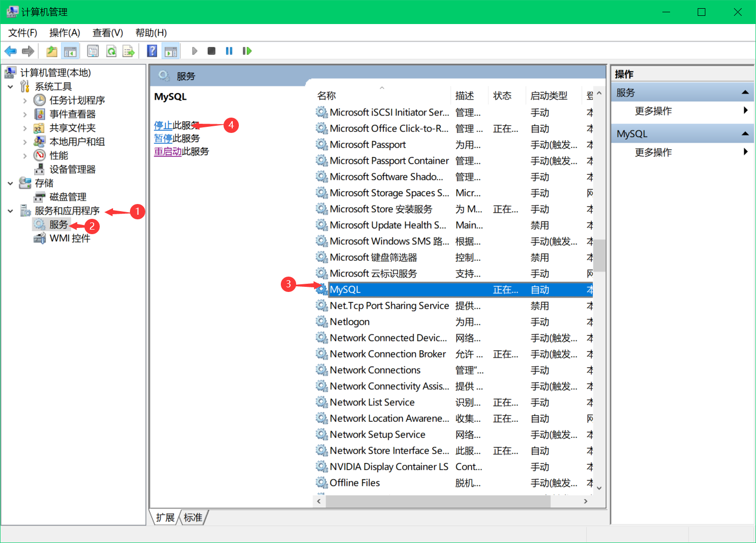Viewport: 756px width, 543px height.
Task: Open the Help question mark icon
Action: tap(152, 51)
